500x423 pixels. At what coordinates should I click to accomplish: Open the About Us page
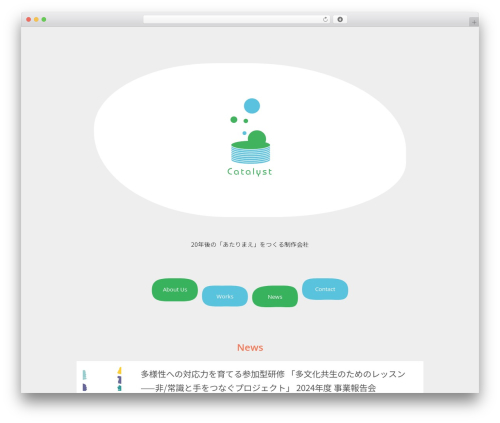pyautogui.click(x=175, y=290)
